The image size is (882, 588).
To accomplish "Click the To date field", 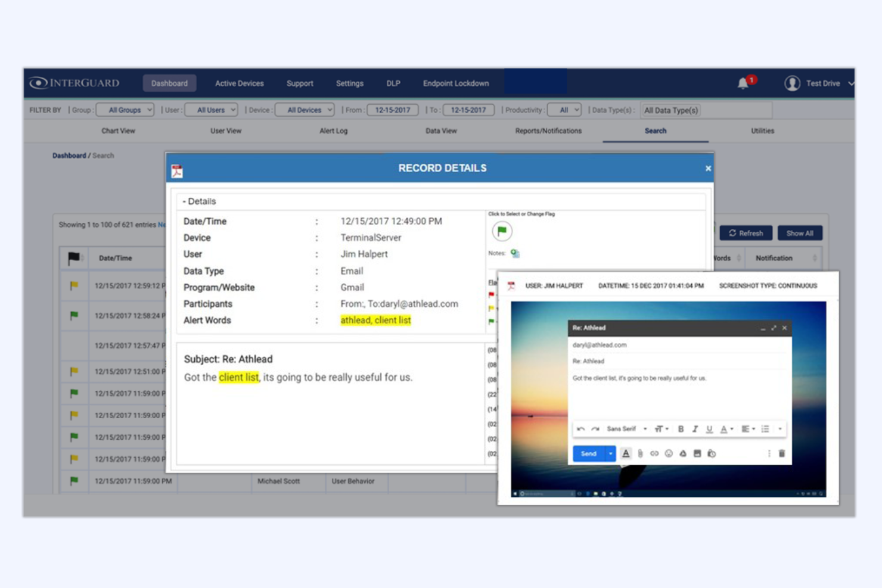I will (x=468, y=110).
